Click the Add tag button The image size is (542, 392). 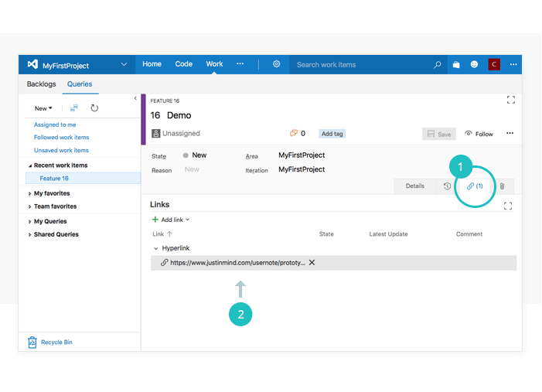[332, 134]
